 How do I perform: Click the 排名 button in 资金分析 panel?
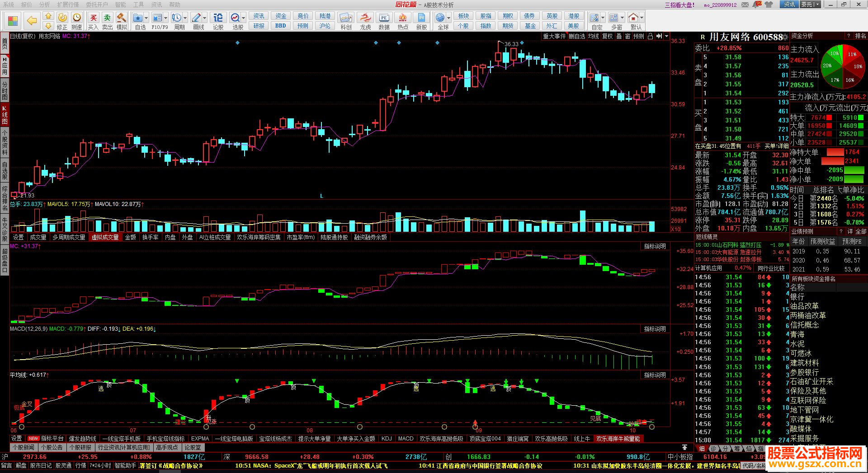(861, 36)
